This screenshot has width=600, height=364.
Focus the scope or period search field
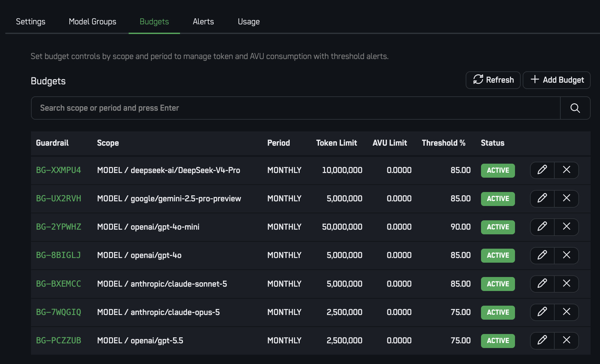click(296, 108)
